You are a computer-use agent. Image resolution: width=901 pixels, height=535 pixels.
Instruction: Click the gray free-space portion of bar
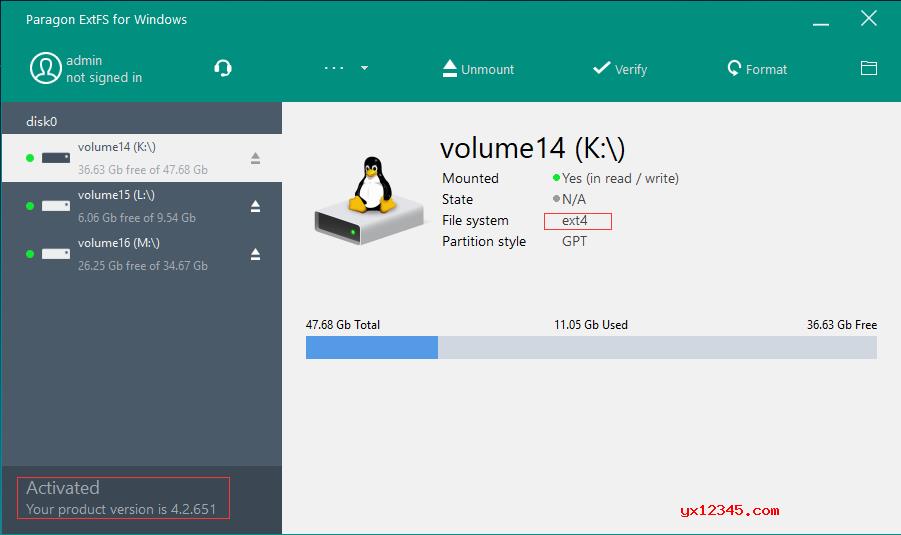tap(657, 348)
